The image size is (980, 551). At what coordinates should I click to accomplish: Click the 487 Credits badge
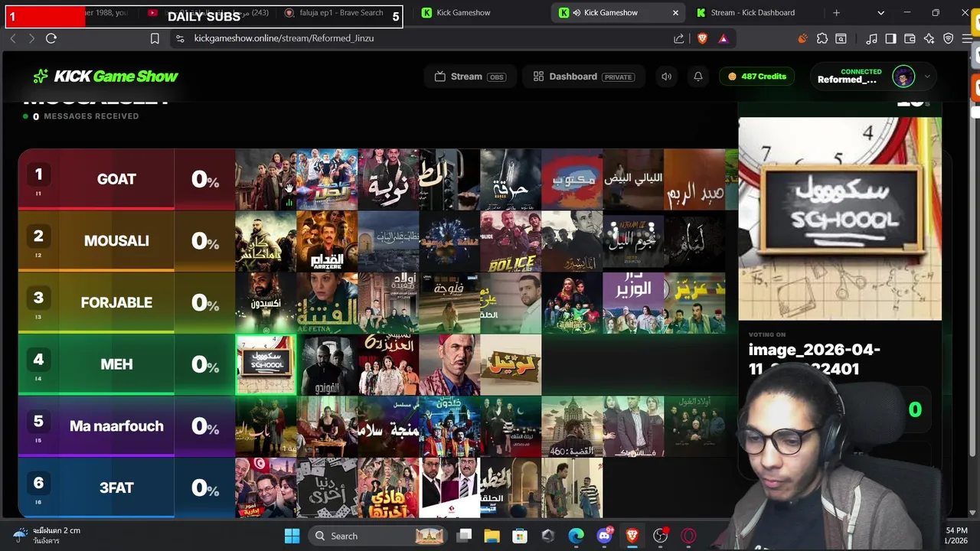coord(757,77)
